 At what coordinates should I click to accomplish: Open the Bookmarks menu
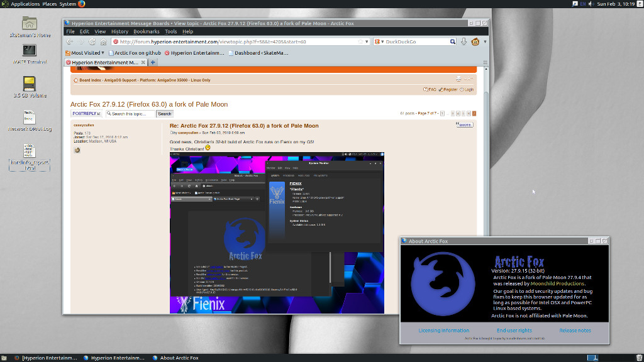146,31
